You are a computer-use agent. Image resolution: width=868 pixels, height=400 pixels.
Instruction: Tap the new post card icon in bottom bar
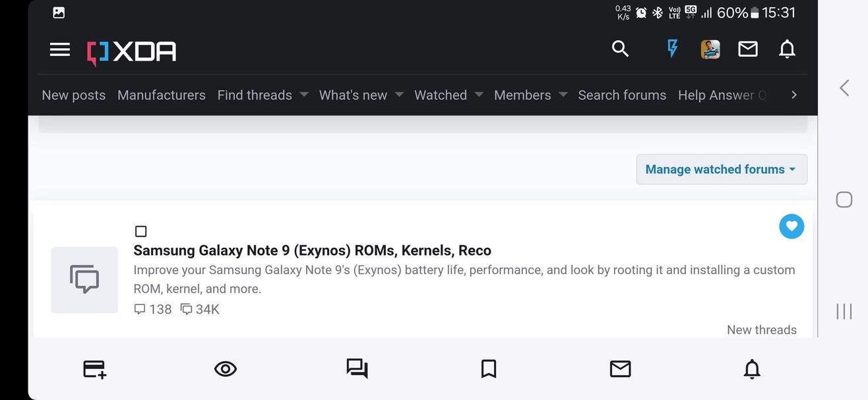[x=94, y=369]
